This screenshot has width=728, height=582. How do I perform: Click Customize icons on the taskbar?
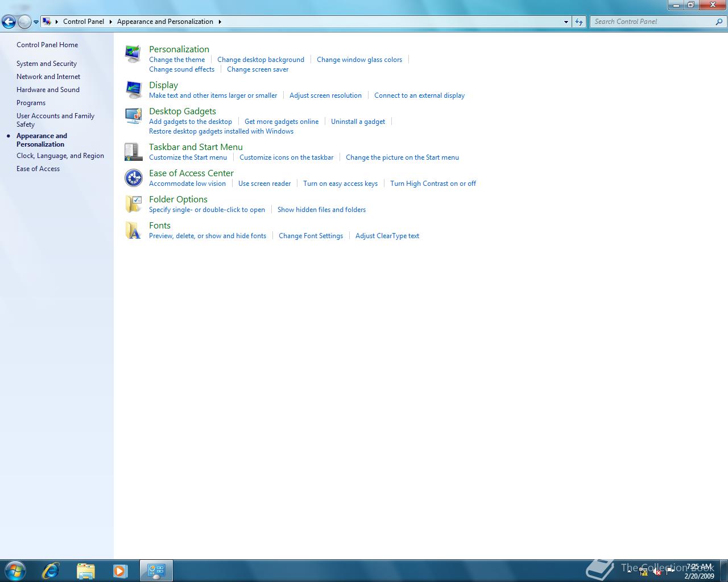287,157
